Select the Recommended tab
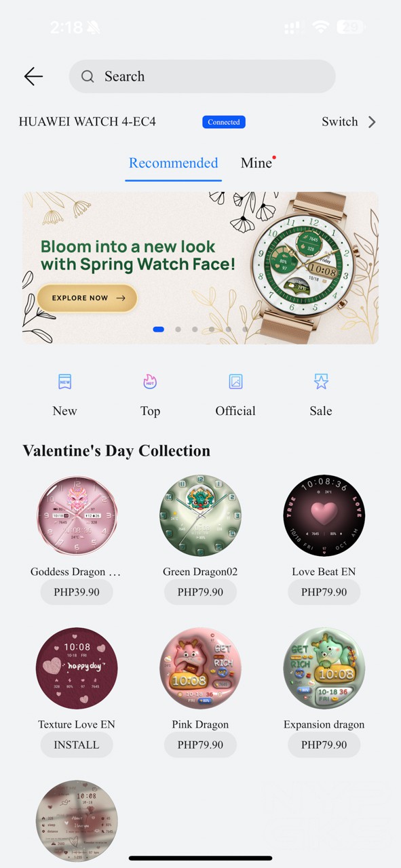 click(174, 163)
